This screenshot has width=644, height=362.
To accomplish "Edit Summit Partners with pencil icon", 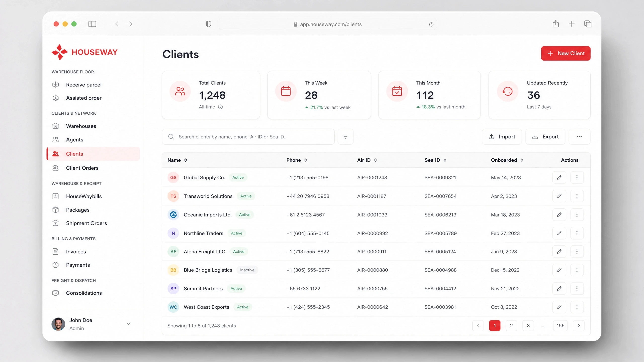I will pos(559,289).
